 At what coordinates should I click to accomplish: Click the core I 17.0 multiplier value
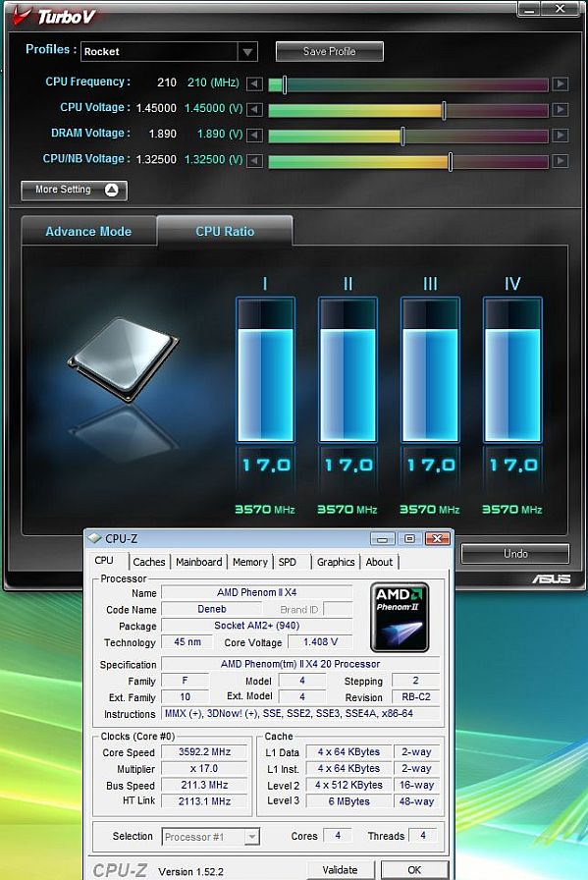[x=266, y=466]
